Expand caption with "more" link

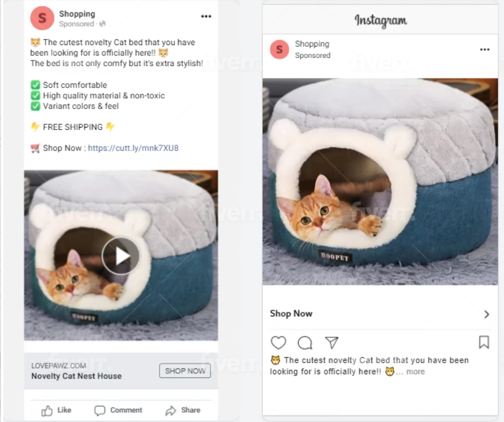click(415, 372)
